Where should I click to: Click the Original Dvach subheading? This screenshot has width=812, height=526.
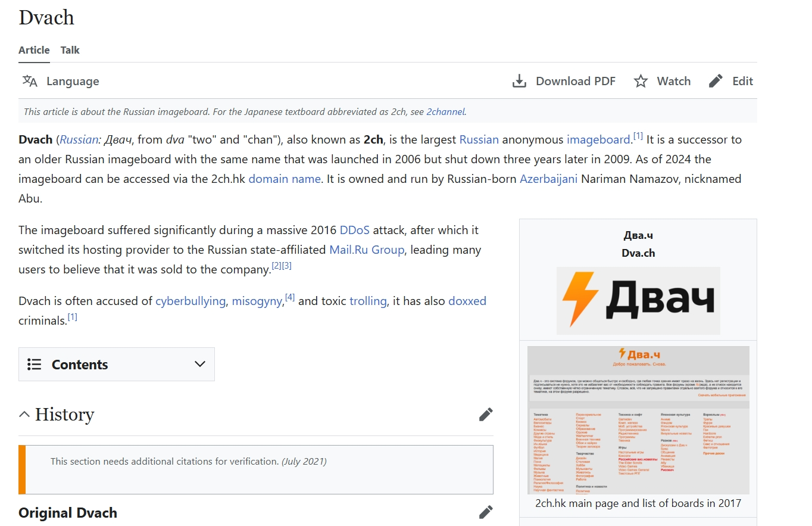tap(68, 513)
